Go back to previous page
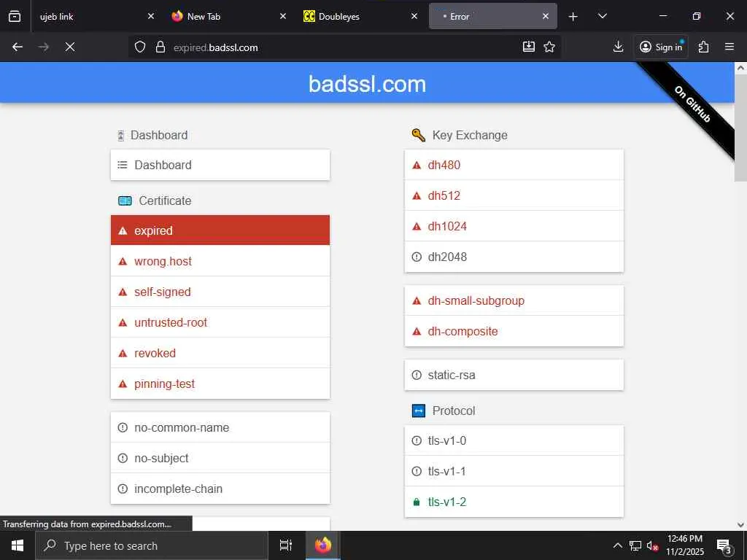Image resolution: width=747 pixels, height=560 pixels. [18, 47]
